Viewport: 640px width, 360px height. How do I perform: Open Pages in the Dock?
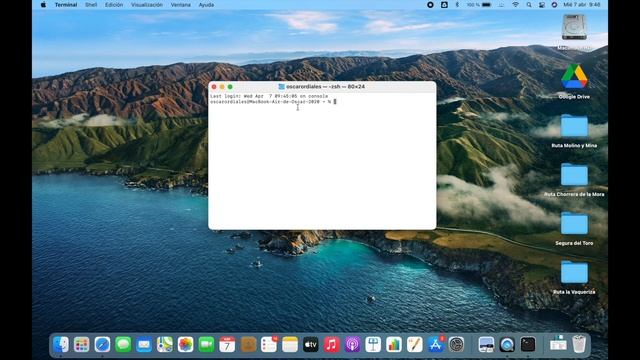[x=415, y=344]
